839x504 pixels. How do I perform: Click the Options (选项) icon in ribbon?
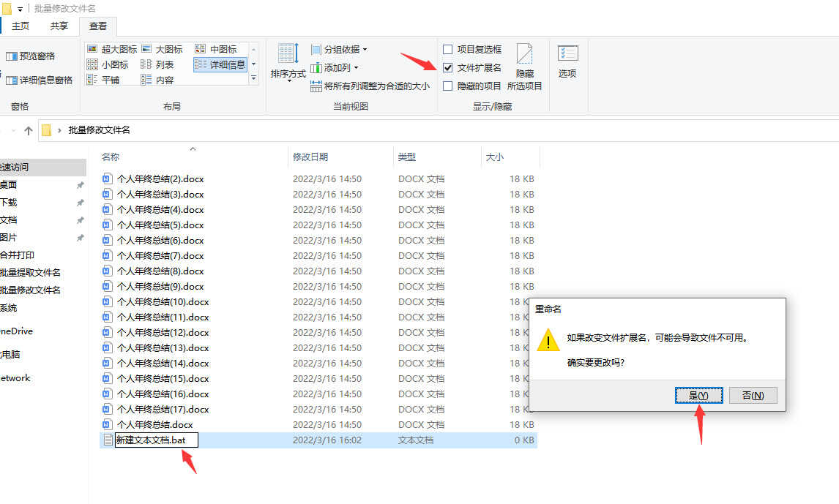coord(567,61)
